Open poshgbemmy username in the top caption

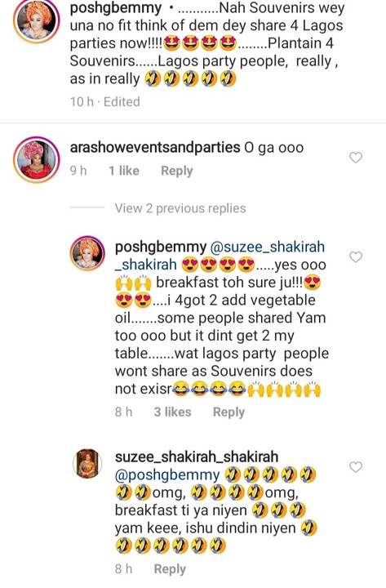point(116,7)
